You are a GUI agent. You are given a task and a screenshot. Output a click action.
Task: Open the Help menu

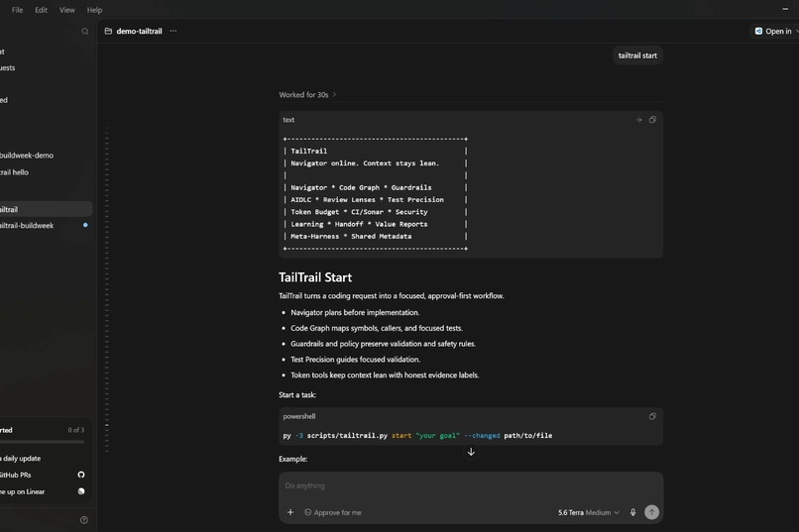point(94,10)
